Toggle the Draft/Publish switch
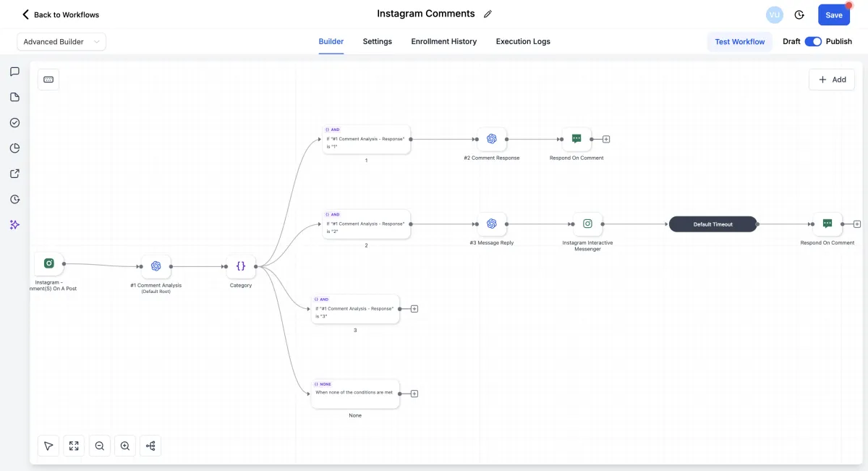 (x=813, y=41)
